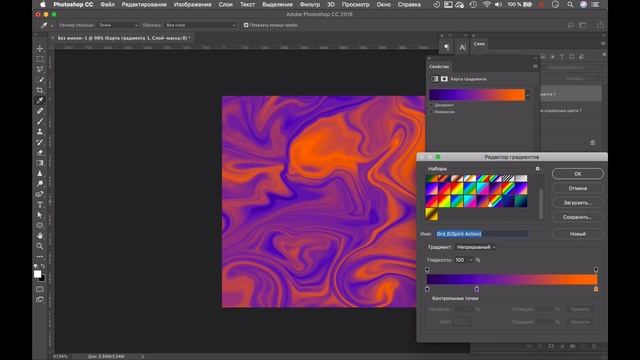Open the Character panel icon
The width and height of the screenshot is (640, 360).
pos(462,47)
